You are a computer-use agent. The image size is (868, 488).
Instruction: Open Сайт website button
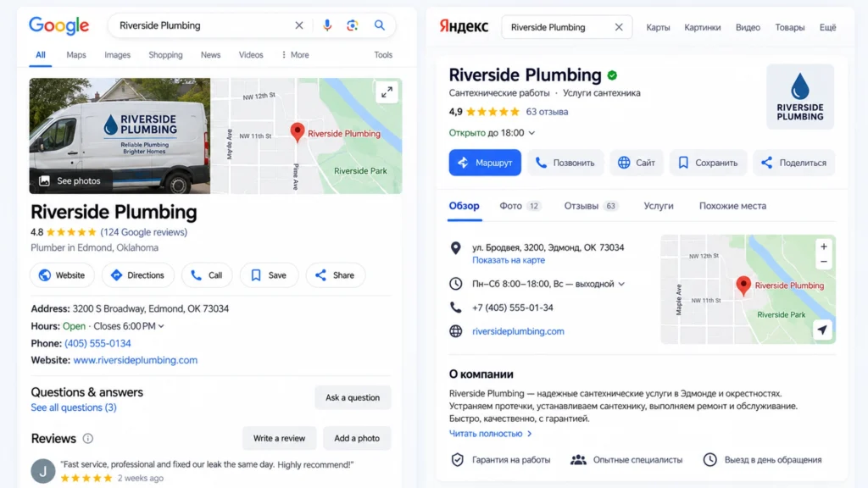tap(637, 163)
